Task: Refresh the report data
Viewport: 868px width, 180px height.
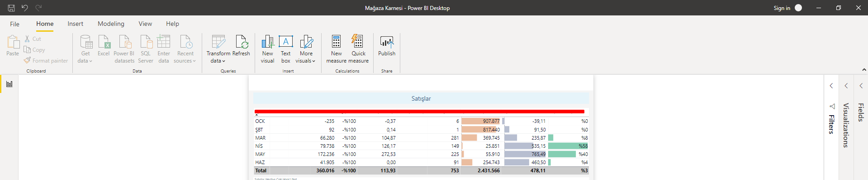Action: (241, 45)
